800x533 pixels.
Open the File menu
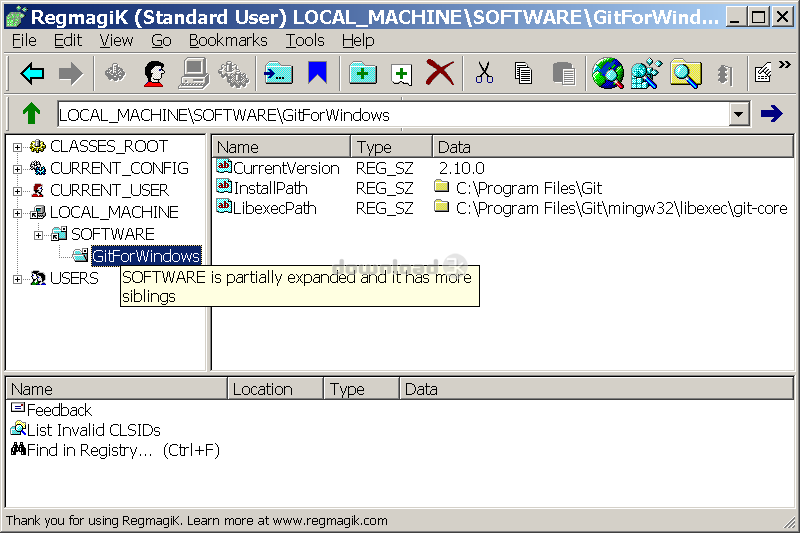click(24, 40)
